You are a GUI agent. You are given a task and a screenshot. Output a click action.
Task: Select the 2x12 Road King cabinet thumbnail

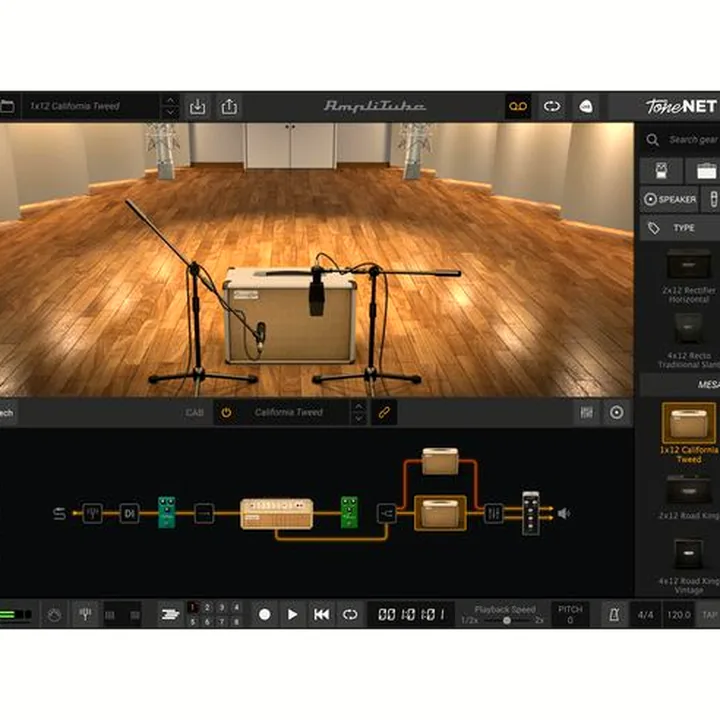[x=688, y=490]
